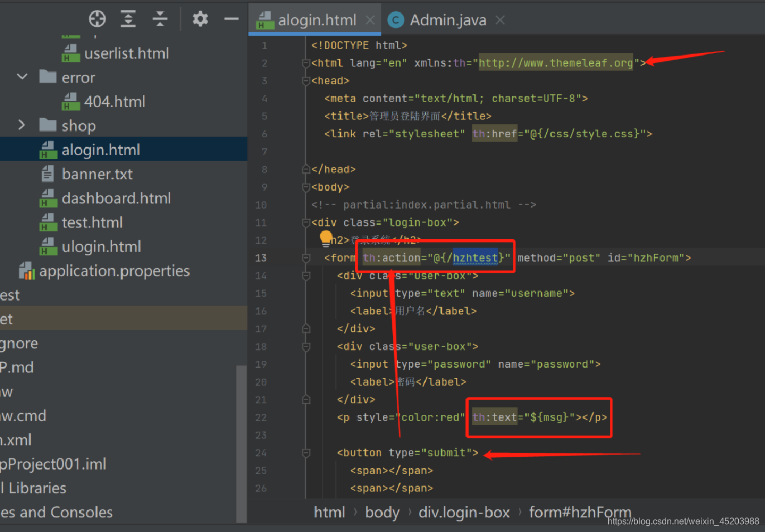The height and width of the screenshot is (532, 765).
Task: Click name="username" on line 15
Action: [519, 293]
